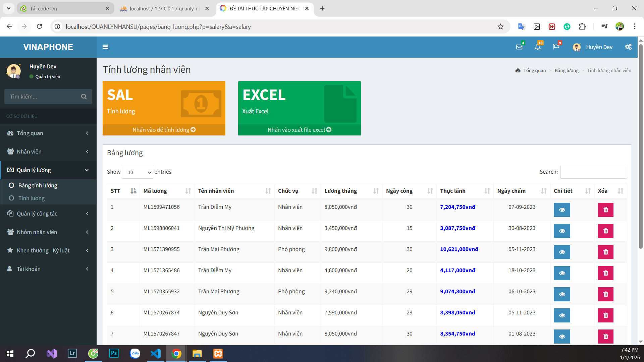Select Bảng tính lương submenu item
644x362 pixels.
coord(48,185)
